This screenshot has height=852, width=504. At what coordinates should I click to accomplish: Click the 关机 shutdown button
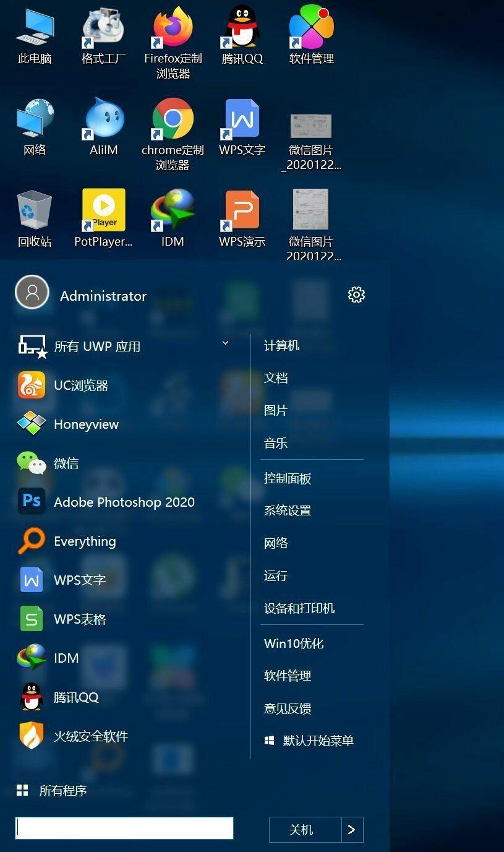pos(305,830)
